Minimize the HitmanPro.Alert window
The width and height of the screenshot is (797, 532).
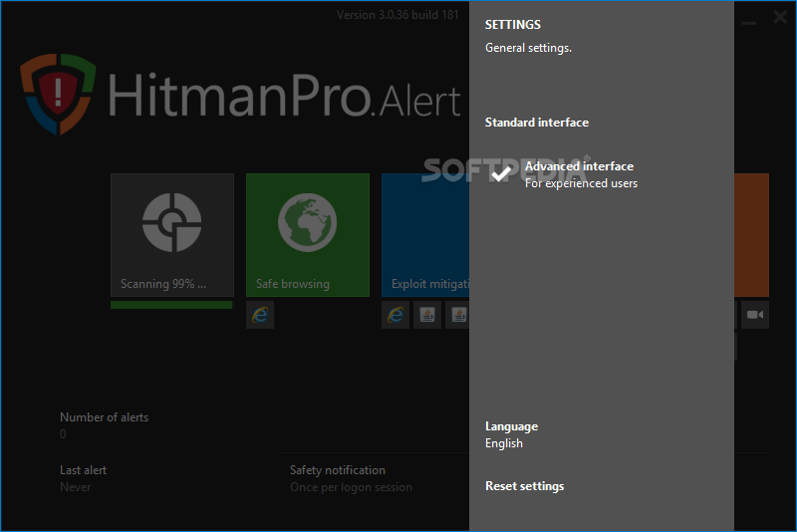(749, 22)
